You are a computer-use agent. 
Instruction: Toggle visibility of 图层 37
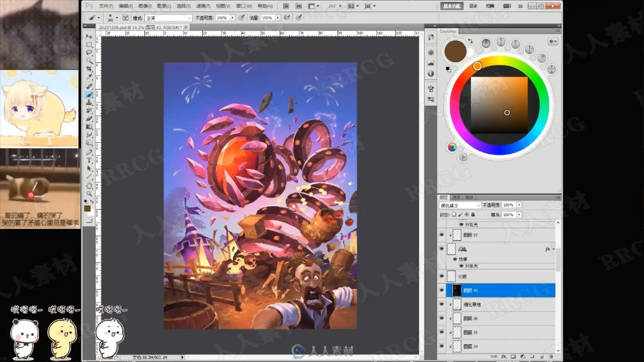441,235
